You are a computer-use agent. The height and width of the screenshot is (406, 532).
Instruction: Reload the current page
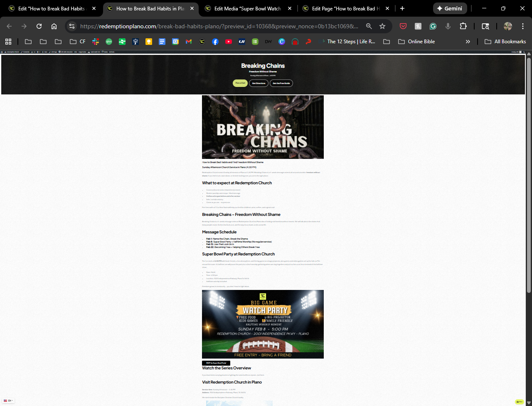(39, 26)
